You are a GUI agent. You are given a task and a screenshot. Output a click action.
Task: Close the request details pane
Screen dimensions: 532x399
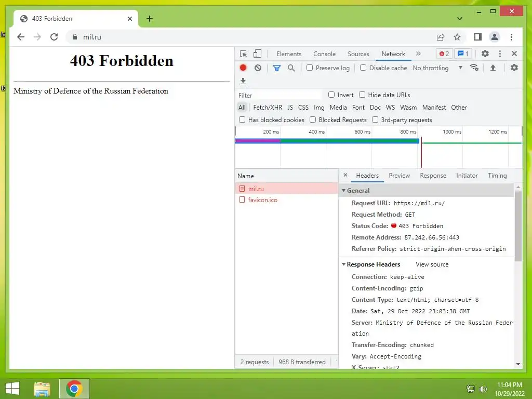click(x=345, y=175)
